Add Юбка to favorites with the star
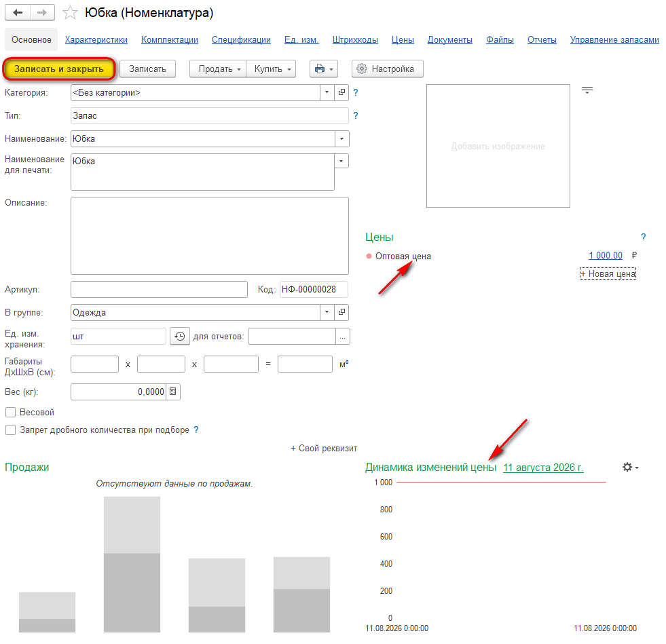The width and height of the screenshot is (666, 644). 70,13
